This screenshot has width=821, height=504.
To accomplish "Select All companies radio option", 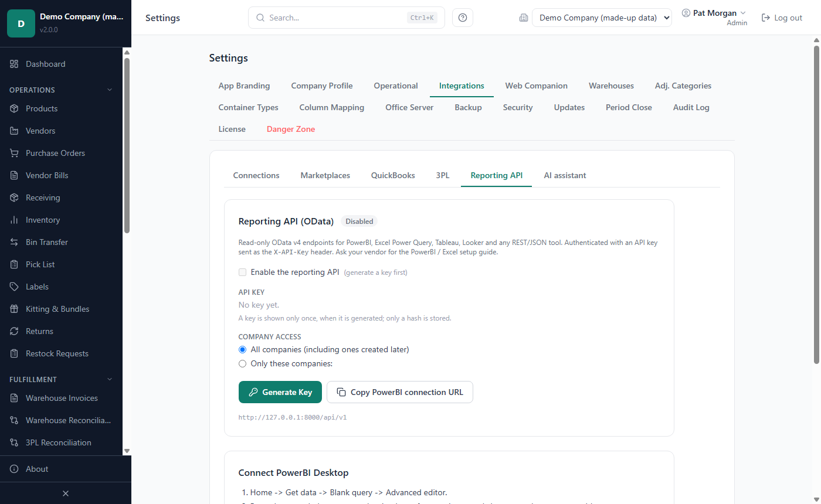I will point(242,349).
